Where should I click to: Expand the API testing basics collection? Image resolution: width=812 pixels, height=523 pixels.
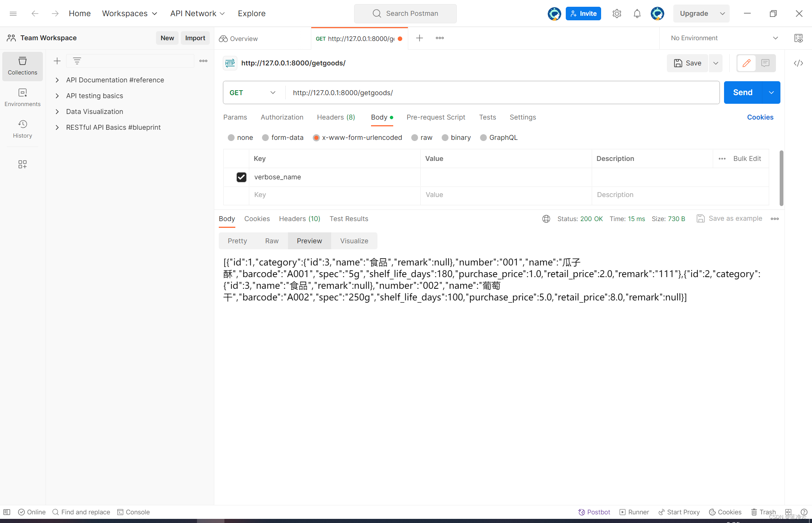[x=57, y=96]
